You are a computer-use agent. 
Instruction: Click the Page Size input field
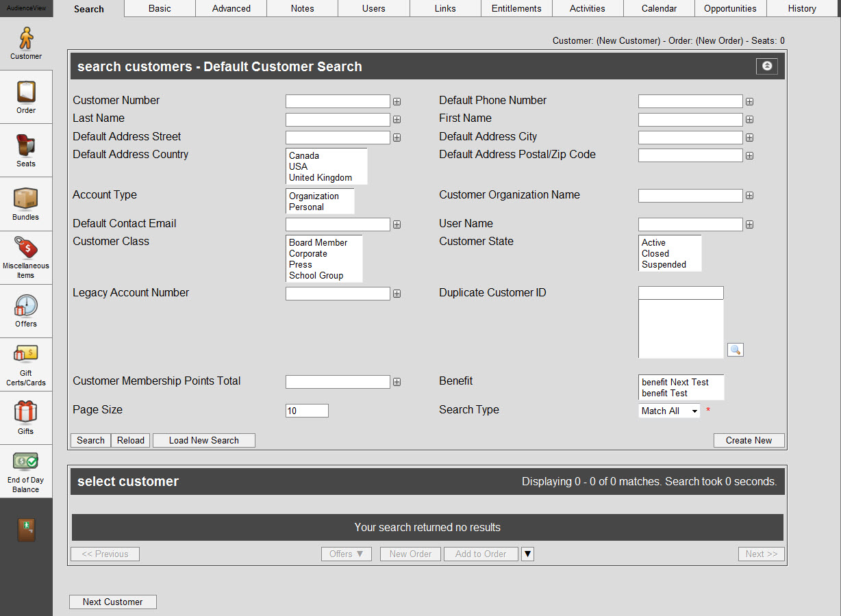pos(307,411)
